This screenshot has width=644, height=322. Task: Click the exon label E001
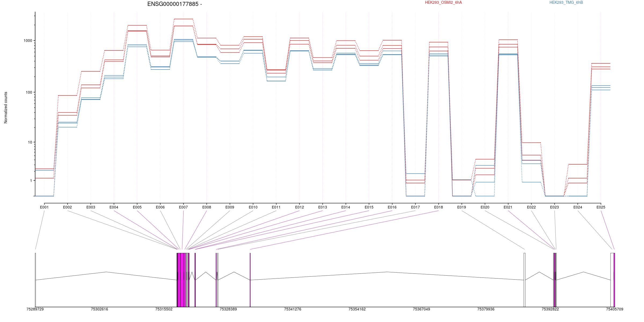point(44,207)
